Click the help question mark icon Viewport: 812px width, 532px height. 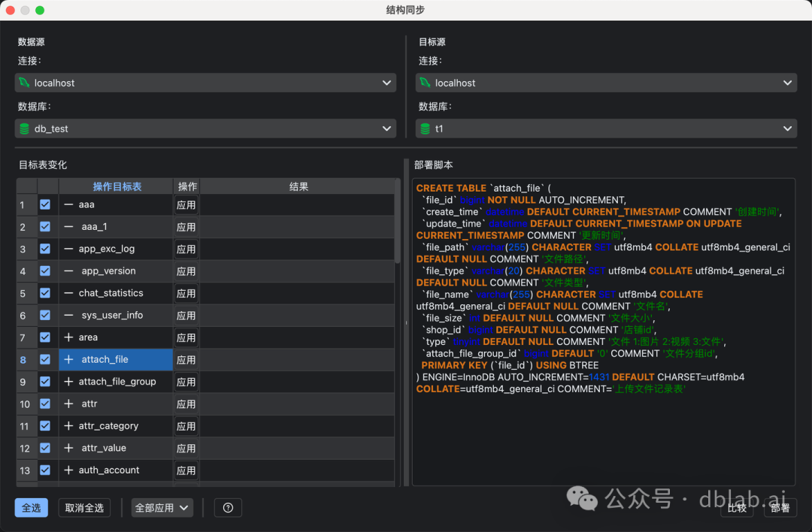228,508
